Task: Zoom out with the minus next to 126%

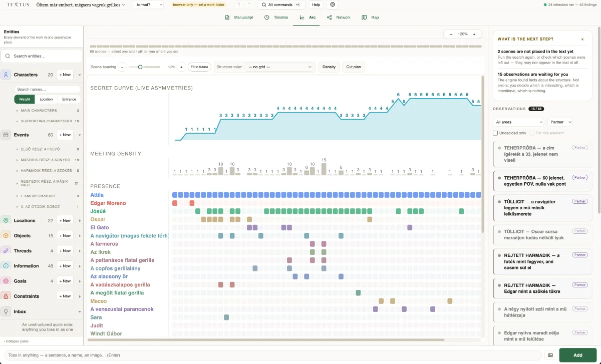Action: tap(451, 34)
